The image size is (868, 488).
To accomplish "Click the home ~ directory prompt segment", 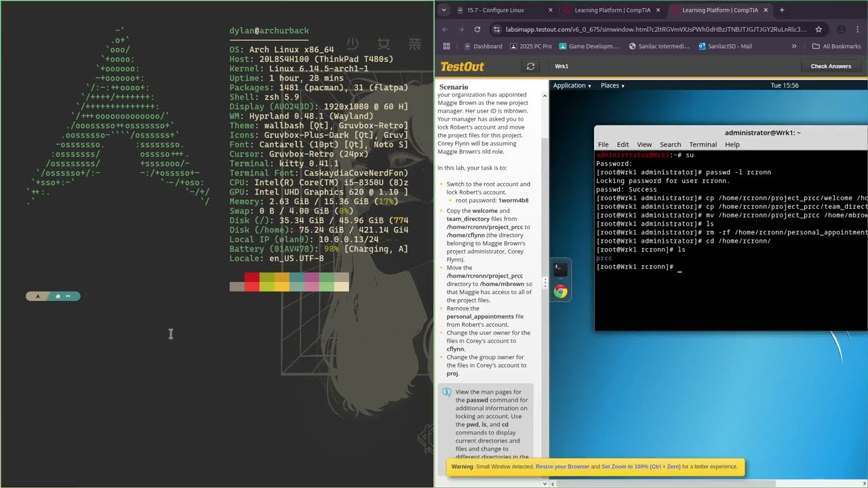I will click(x=63, y=296).
